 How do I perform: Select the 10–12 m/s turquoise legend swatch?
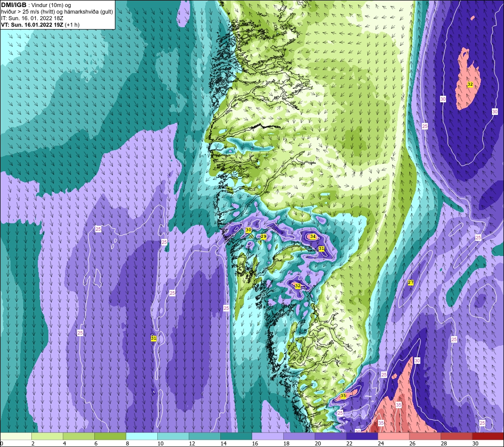pyautogui.click(x=173, y=436)
